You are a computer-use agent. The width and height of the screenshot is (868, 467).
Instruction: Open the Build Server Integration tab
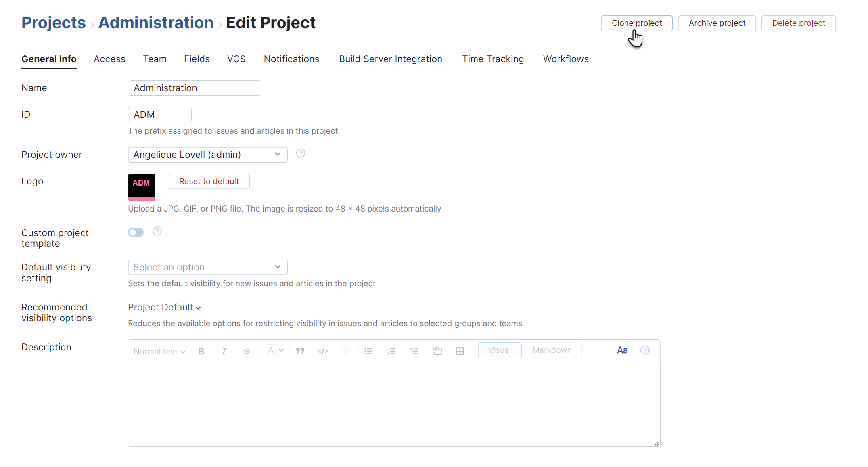coord(390,59)
